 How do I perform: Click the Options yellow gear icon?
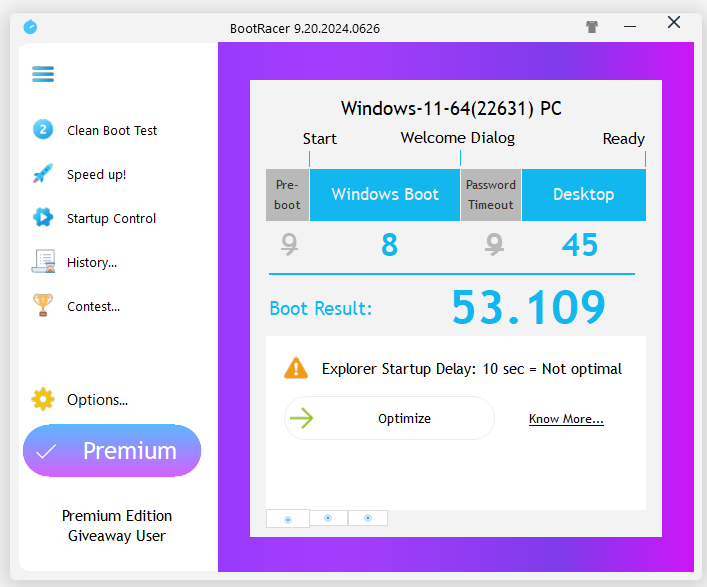click(43, 399)
